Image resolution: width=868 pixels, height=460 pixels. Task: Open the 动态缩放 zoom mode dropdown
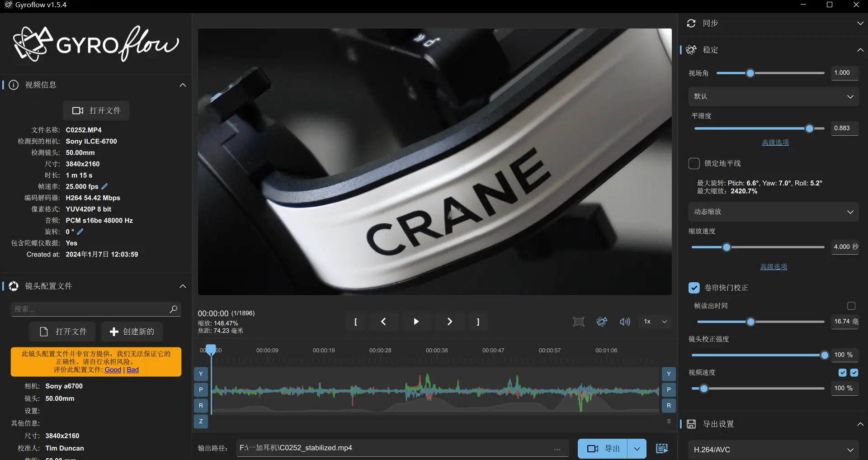tap(774, 212)
